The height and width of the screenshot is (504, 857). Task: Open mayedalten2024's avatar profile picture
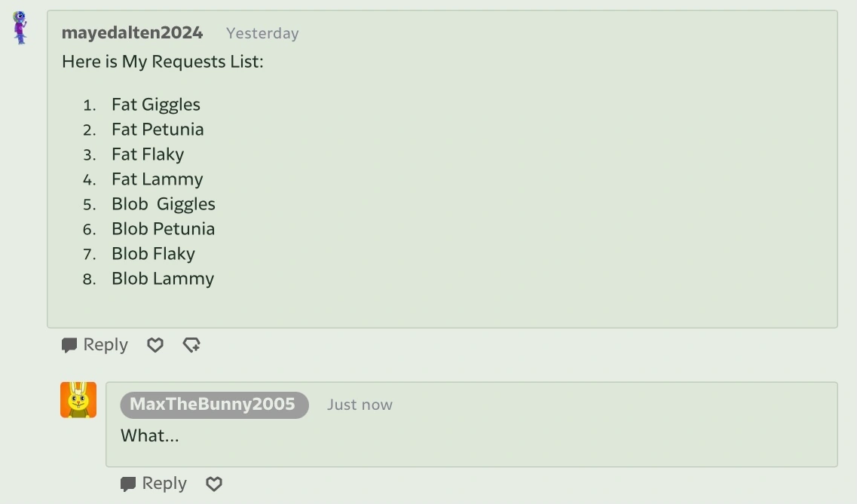(x=20, y=27)
